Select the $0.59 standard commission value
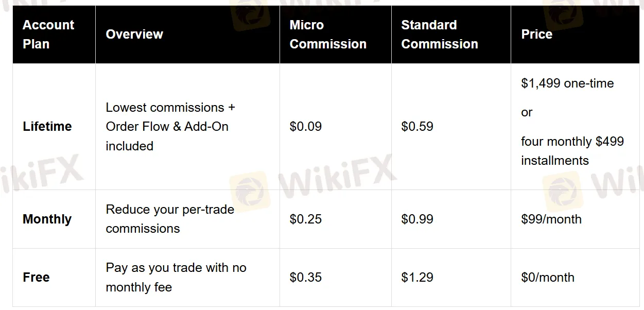The width and height of the screenshot is (644, 310). click(x=417, y=127)
